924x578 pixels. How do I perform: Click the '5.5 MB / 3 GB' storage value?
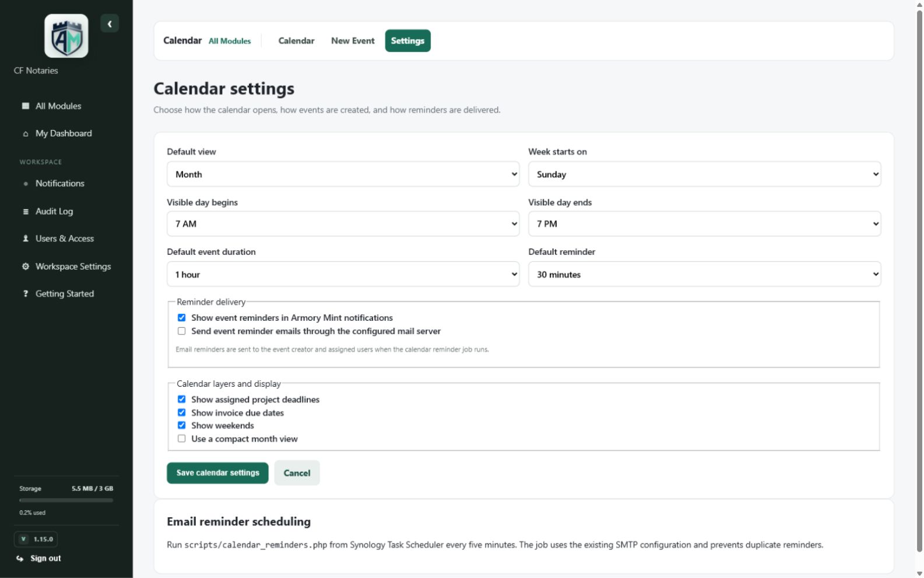(92, 489)
